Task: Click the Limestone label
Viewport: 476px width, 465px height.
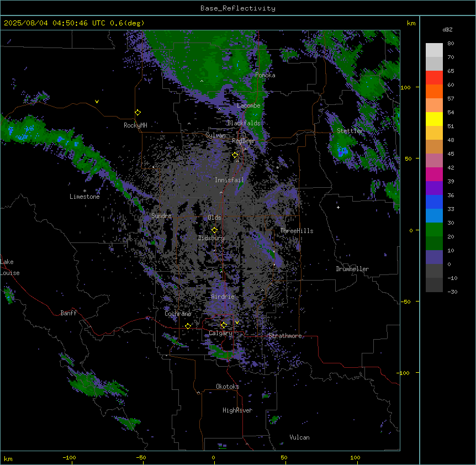Action: pos(84,197)
